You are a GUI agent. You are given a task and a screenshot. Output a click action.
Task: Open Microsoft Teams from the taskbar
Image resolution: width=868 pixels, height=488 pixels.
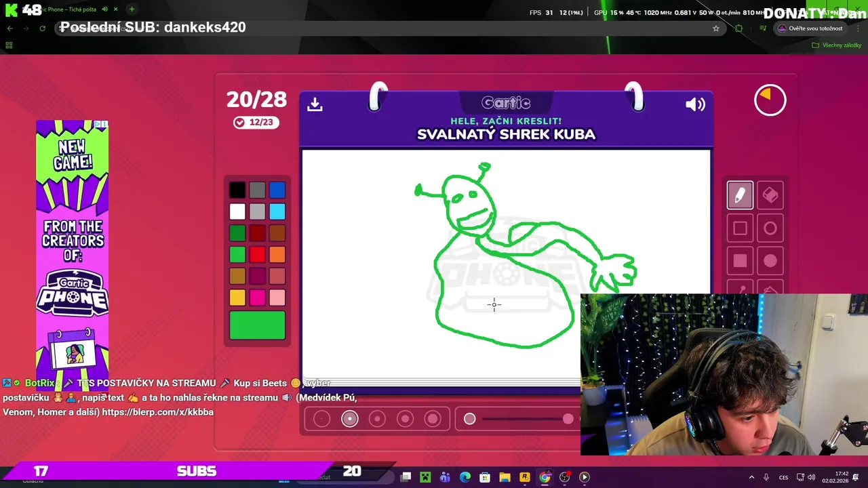pos(445,477)
